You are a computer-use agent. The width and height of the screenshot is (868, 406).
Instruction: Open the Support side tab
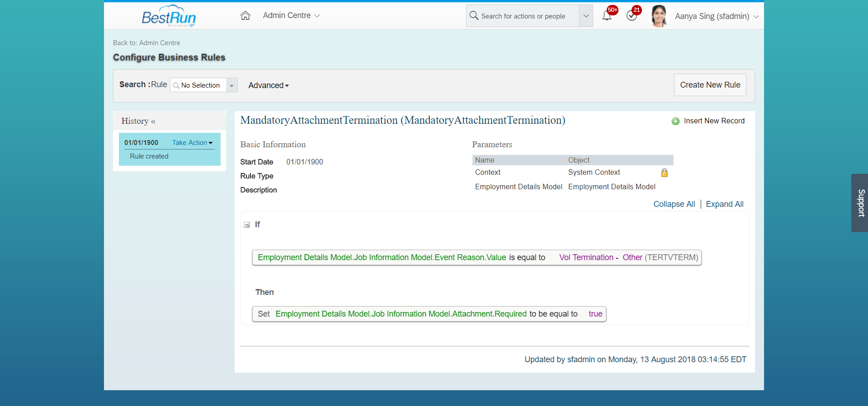click(859, 203)
